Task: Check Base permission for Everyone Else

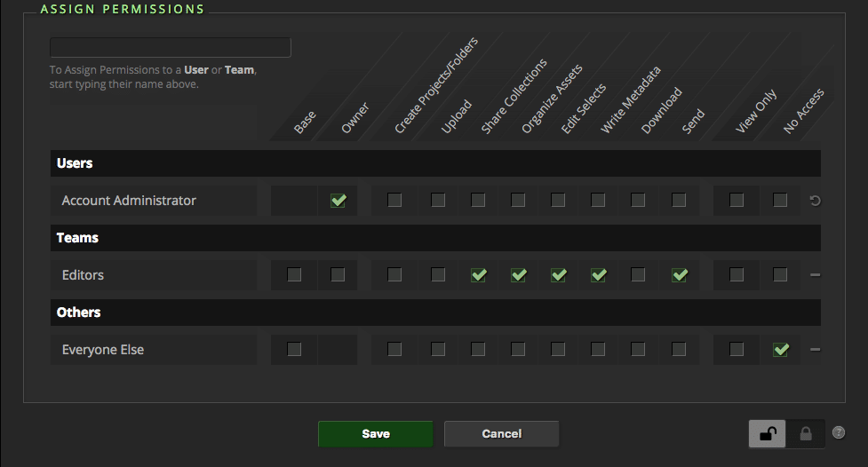Action: (x=294, y=350)
